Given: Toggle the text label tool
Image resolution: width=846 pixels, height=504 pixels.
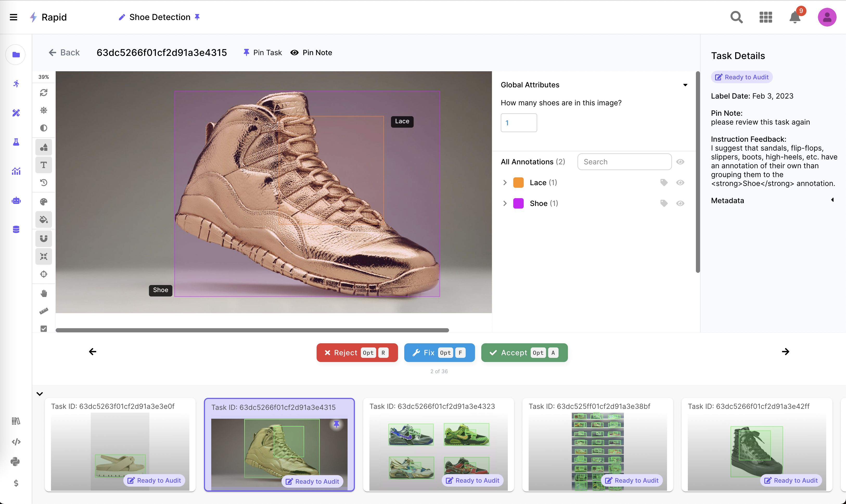Looking at the screenshot, I should (x=43, y=165).
